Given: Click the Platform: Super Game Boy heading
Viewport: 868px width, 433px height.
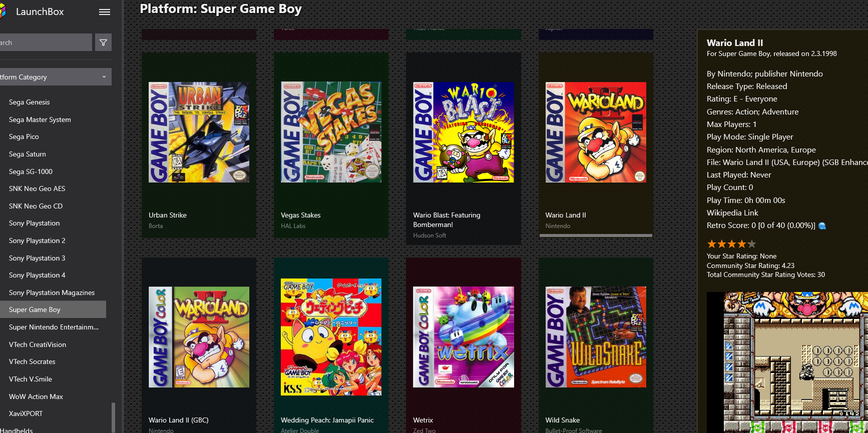Looking at the screenshot, I should (x=221, y=9).
